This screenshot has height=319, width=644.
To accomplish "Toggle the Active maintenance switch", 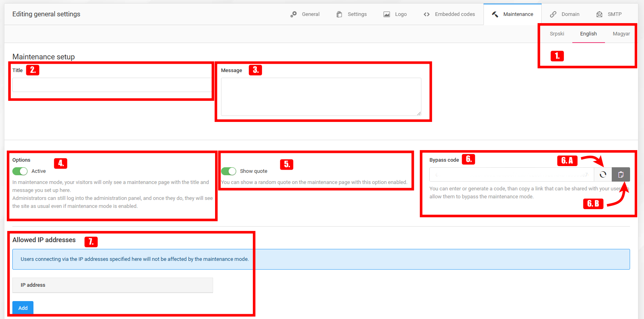I will point(20,171).
